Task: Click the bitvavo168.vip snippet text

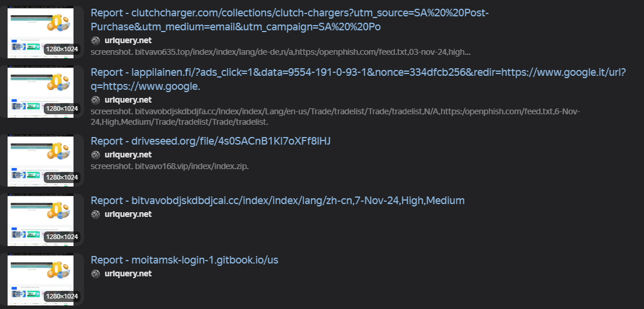Action: 170,167
